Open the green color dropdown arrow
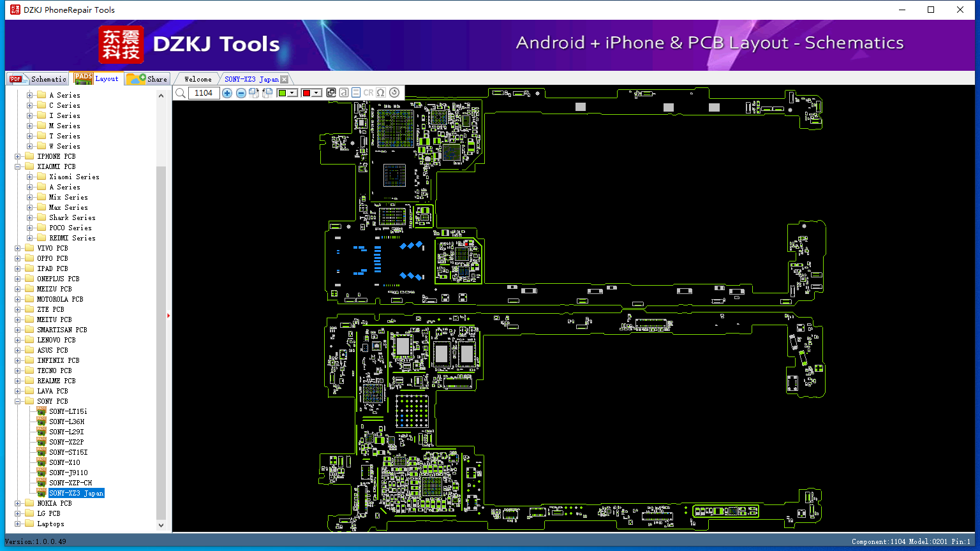This screenshot has width=980, height=551. pos(292,93)
